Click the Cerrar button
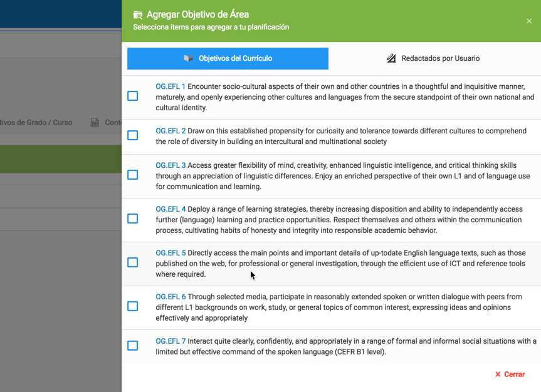 [510, 374]
